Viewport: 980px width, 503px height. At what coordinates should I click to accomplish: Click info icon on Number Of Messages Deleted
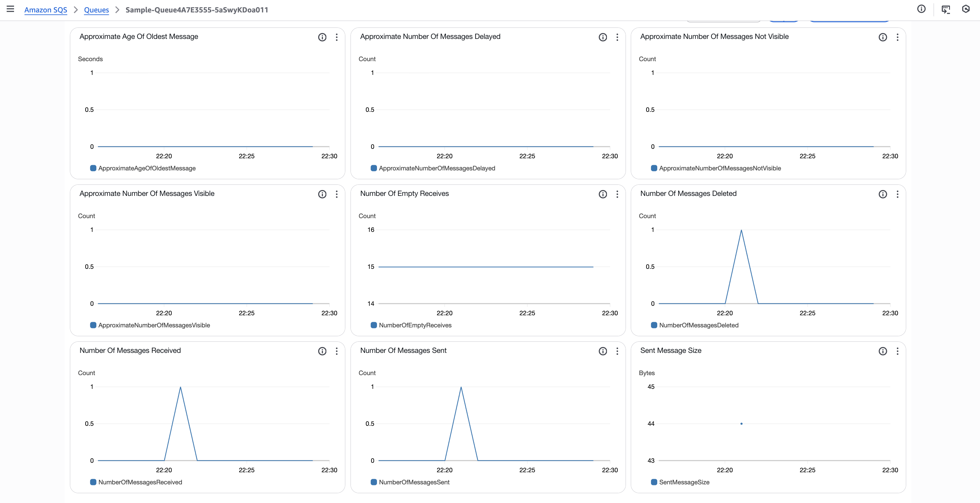point(883,194)
